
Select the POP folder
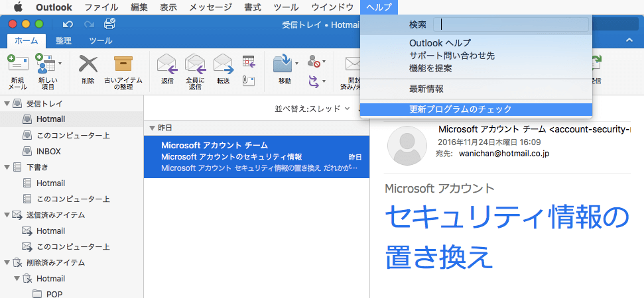click(72, 294)
